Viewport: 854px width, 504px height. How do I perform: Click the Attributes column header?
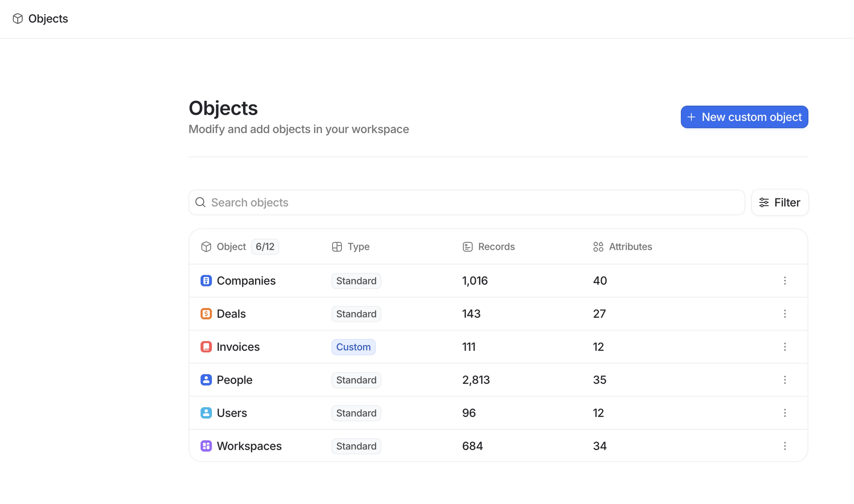pos(630,247)
